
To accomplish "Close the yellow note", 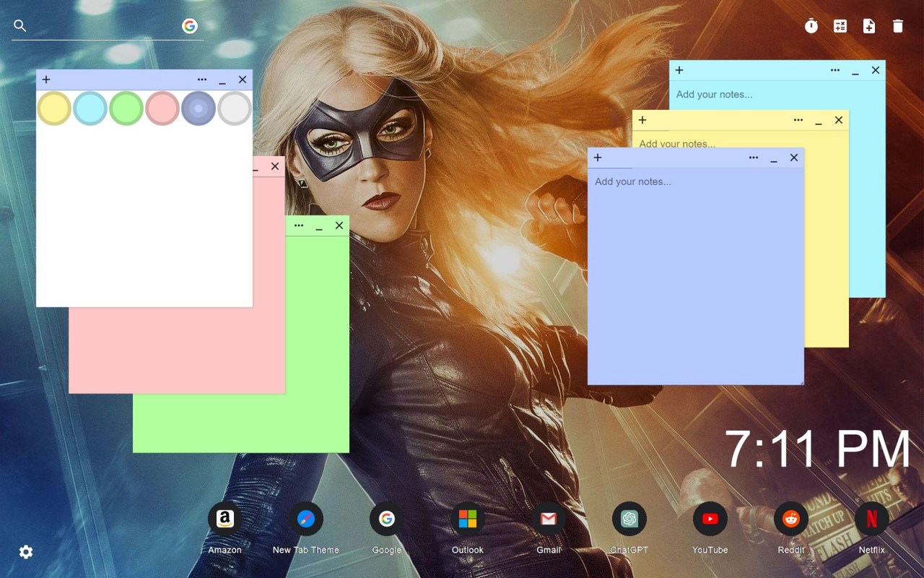I will tap(839, 120).
